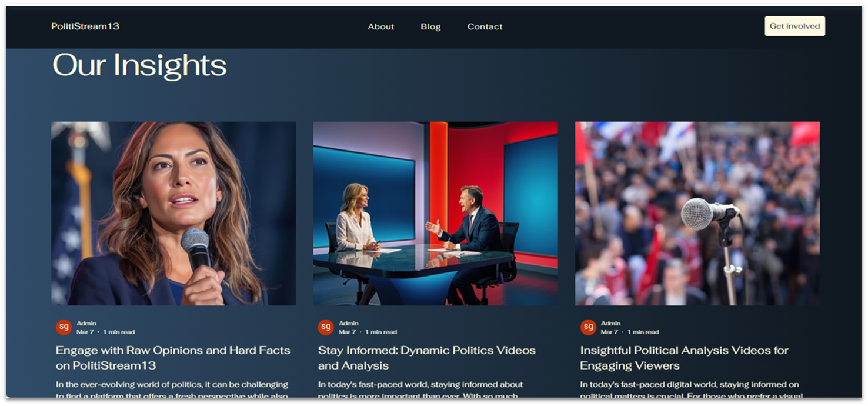Viewport: 868px width, 406px height.
Task: Click the Get involved button
Action: tap(794, 26)
